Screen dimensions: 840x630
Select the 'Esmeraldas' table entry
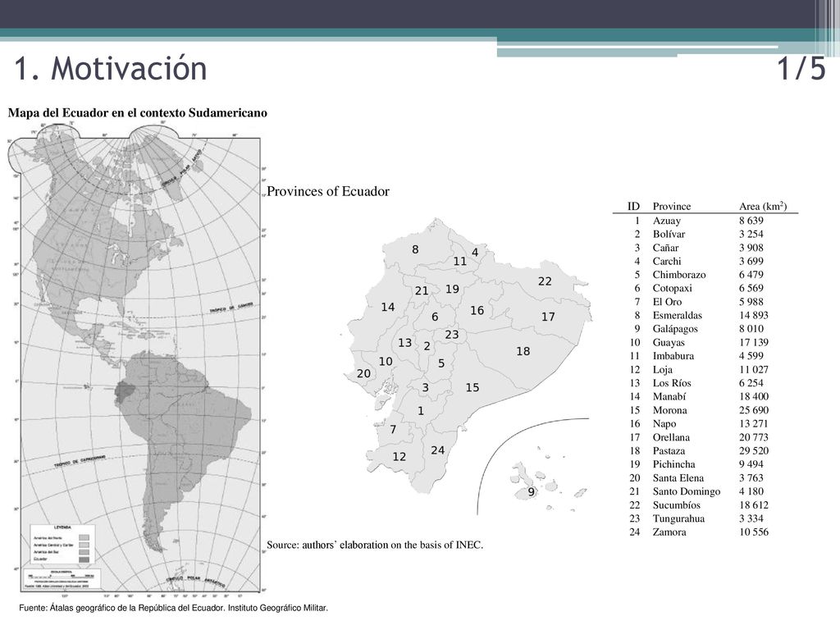(x=677, y=316)
